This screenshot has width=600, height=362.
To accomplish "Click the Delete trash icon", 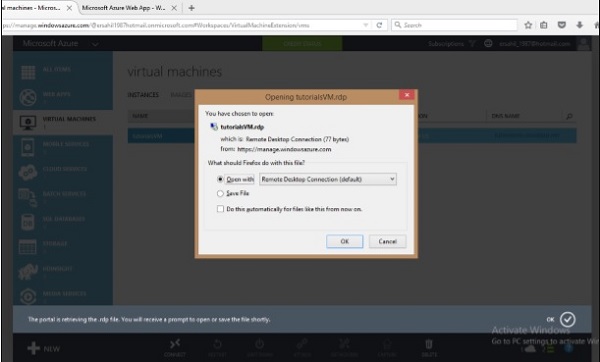I will pos(429,344).
